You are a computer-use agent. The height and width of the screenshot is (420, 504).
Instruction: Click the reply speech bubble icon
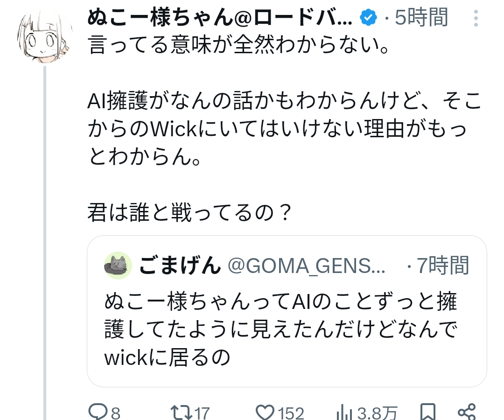click(x=98, y=412)
